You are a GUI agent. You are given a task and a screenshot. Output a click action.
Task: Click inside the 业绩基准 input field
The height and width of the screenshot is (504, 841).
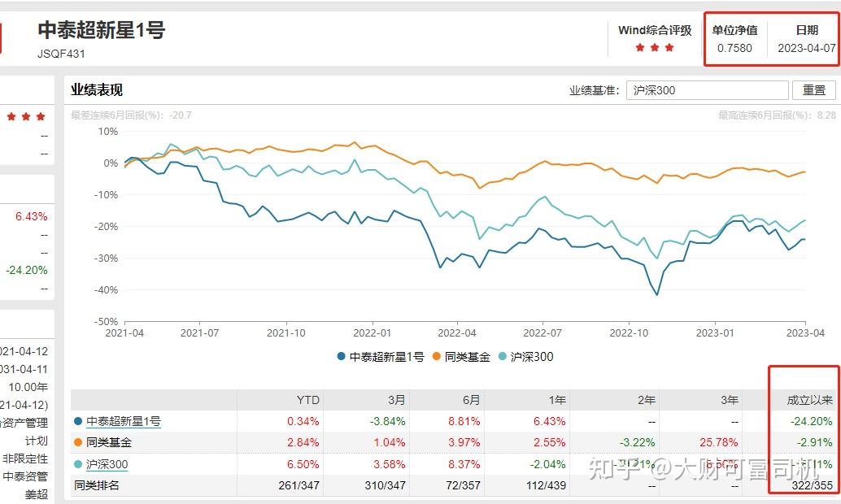point(706,89)
